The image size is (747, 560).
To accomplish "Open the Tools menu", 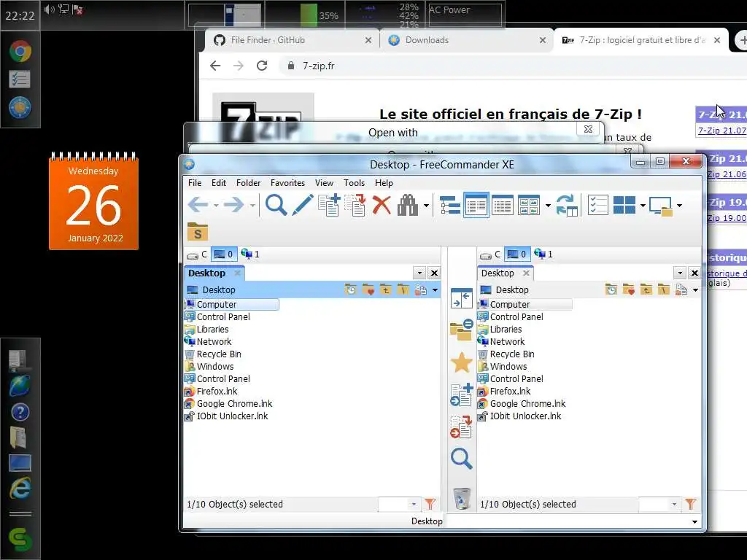I will point(354,183).
